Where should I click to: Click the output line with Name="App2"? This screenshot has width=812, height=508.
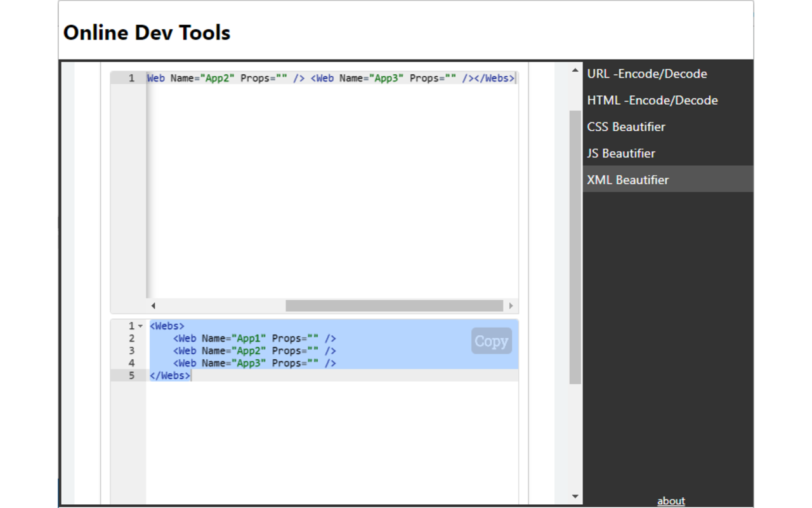[254, 351]
